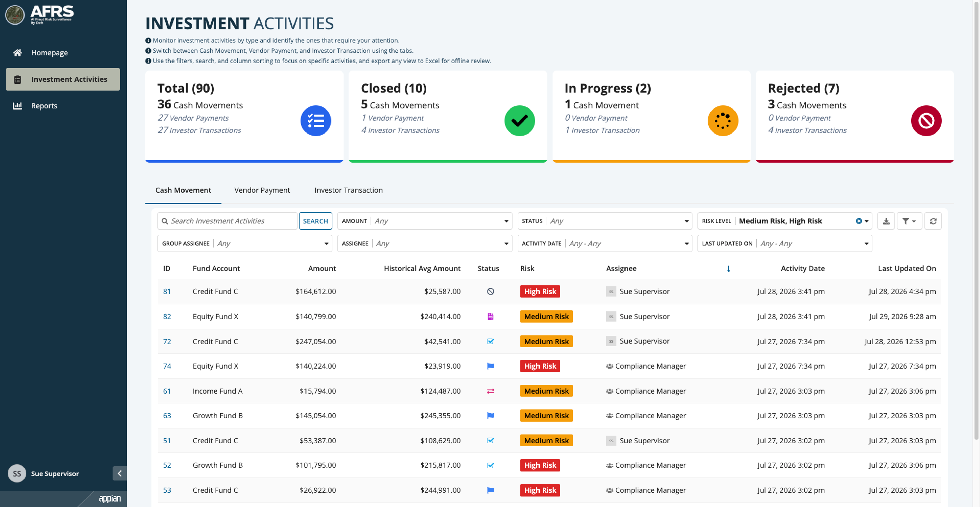Click the flag status icon for row 63
980x507 pixels.
[x=490, y=416]
